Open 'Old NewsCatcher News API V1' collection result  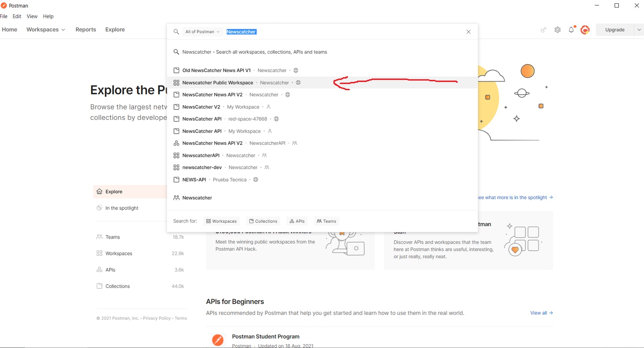tap(322, 70)
